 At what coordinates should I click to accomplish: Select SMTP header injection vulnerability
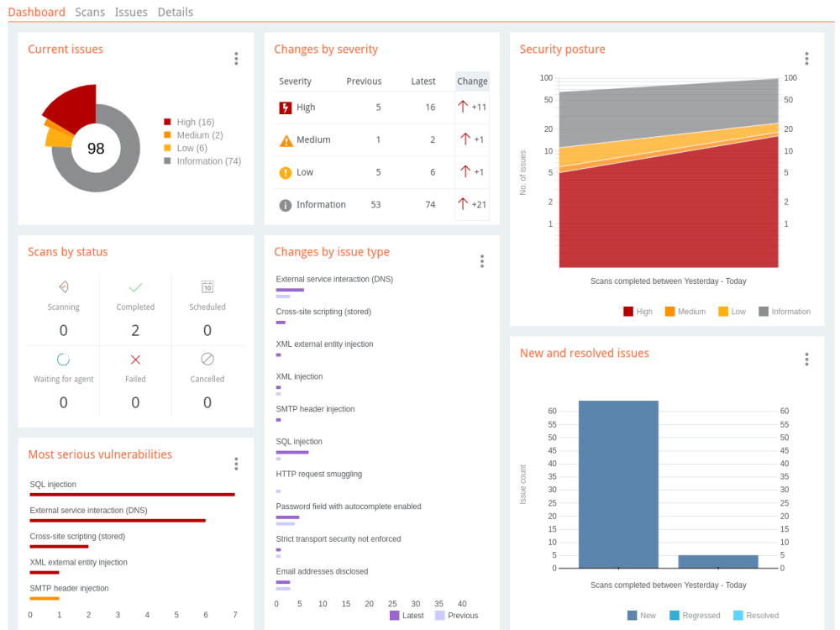coord(69,588)
